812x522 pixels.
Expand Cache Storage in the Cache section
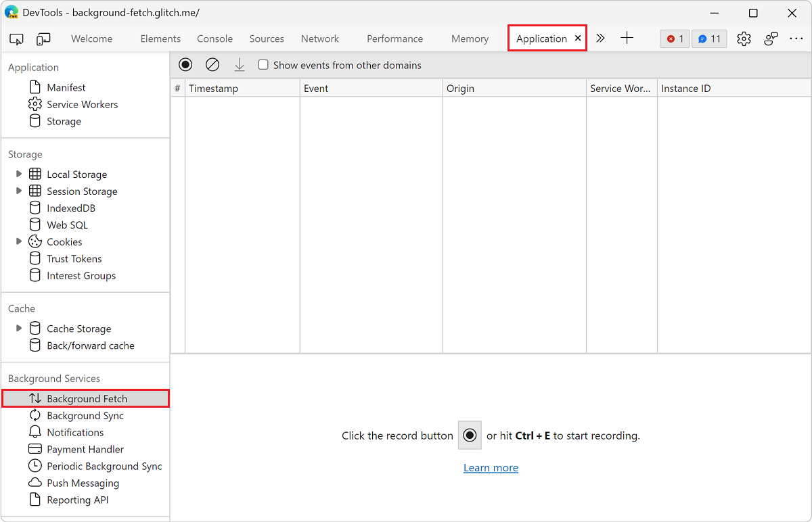tap(18, 328)
